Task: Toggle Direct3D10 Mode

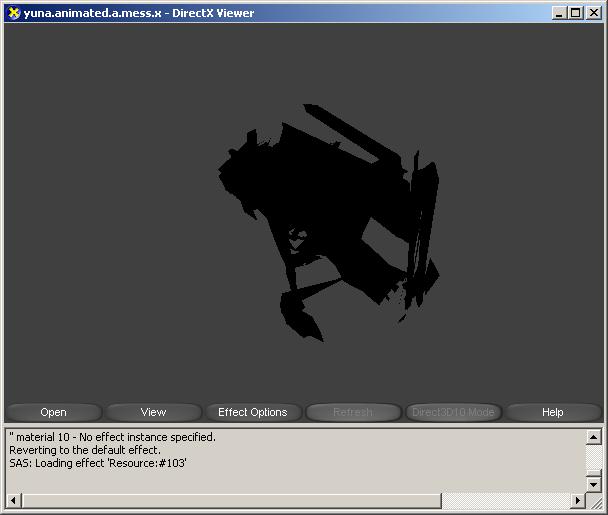Action: [x=453, y=412]
